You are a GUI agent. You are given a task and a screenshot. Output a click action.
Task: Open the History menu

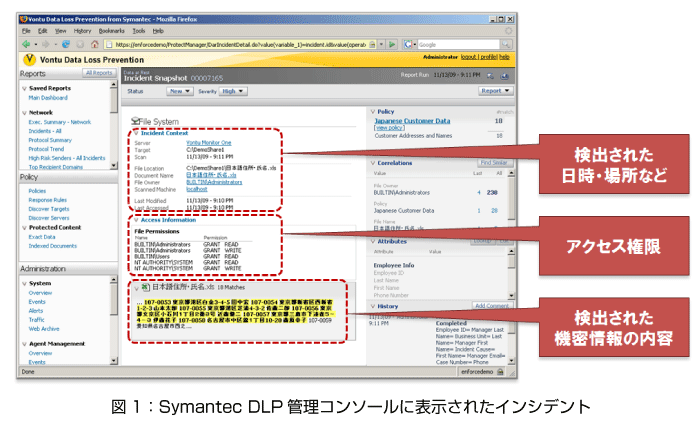(82, 31)
